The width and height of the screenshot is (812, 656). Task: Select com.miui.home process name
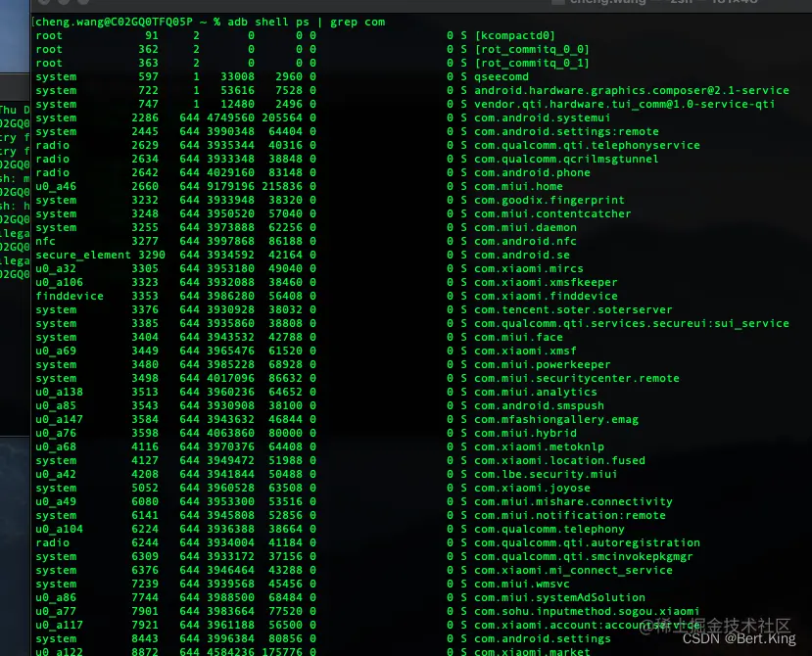518,186
